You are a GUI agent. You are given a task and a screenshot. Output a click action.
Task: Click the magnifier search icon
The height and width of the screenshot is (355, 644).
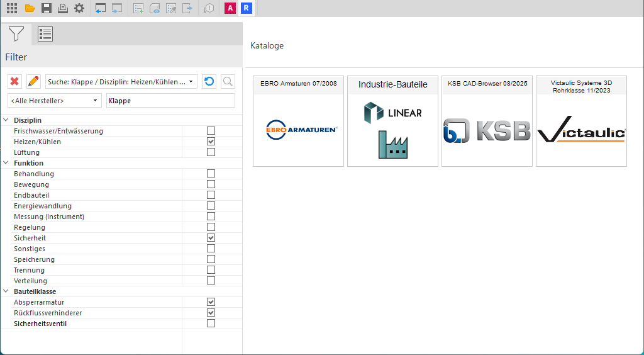point(228,81)
